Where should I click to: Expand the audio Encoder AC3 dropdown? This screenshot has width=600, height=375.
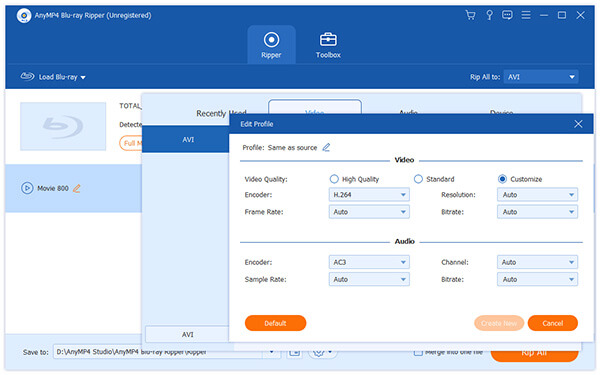[369, 262]
